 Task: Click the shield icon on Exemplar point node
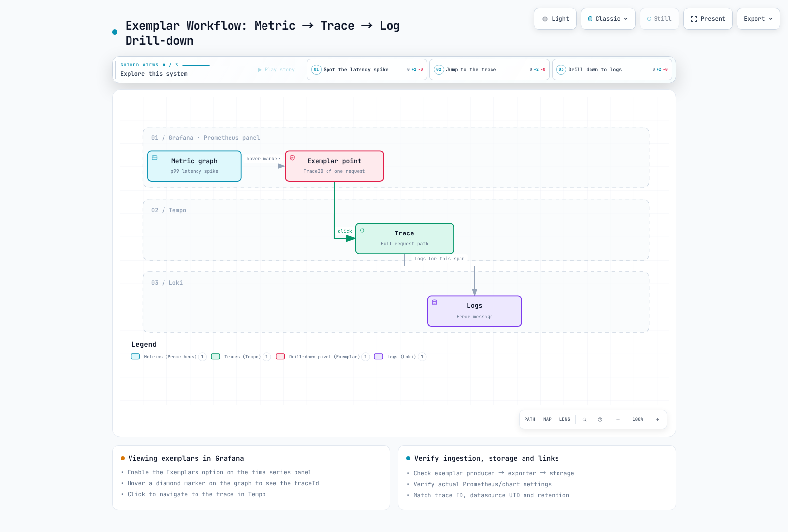pos(292,158)
